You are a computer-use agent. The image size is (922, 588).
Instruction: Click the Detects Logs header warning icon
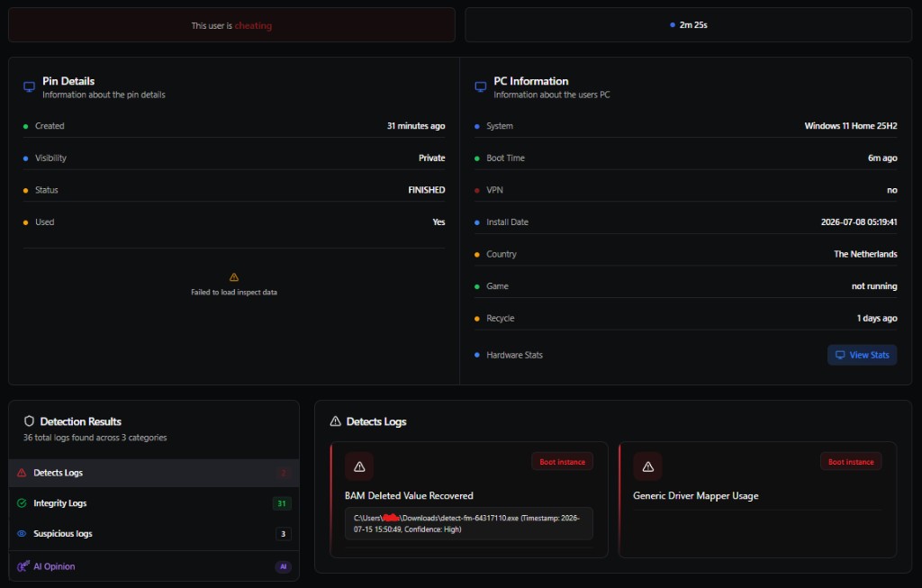click(x=335, y=421)
